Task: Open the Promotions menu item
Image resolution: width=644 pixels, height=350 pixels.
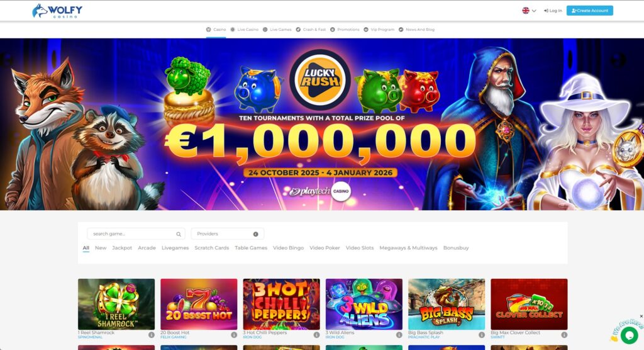Action: (x=345, y=30)
